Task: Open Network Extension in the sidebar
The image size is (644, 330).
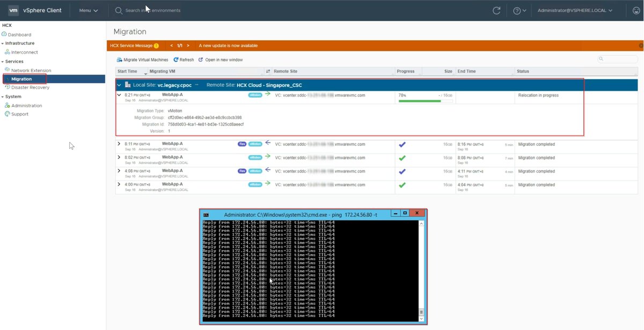Action: 31,70
